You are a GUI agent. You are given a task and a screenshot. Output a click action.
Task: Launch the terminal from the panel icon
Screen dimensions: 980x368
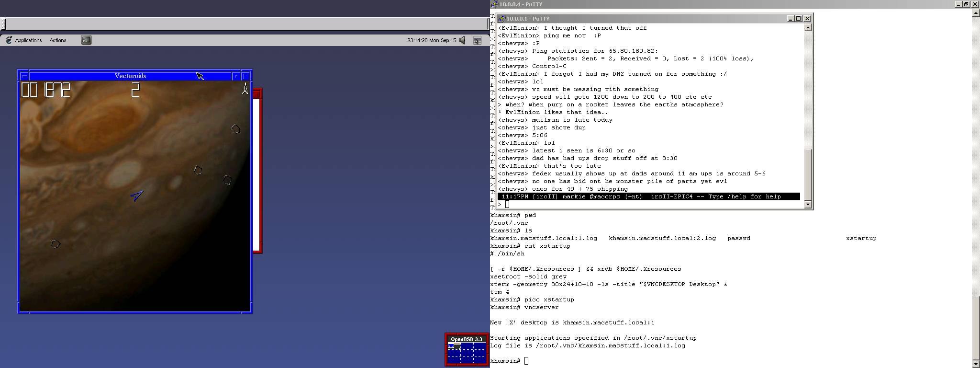pyautogui.click(x=86, y=40)
